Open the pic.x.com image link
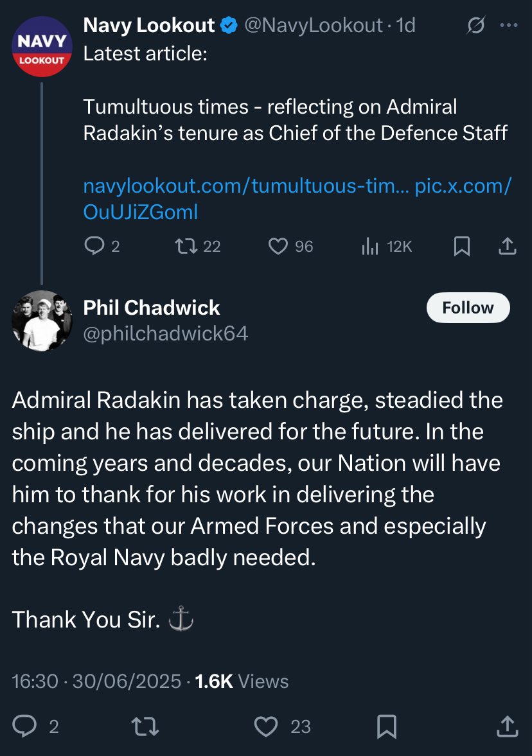The height and width of the screenshot is (756, 532). coord(463,187)
